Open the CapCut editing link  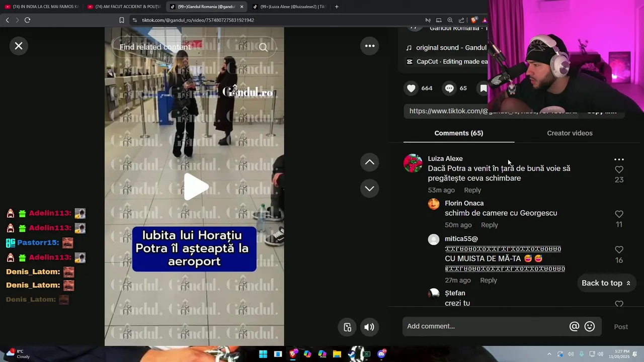point(452,61)
